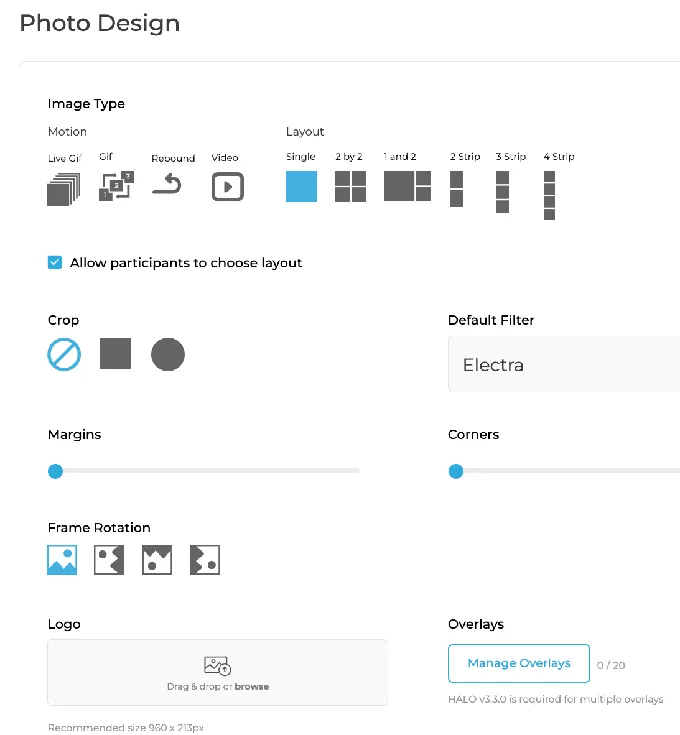
Task: Select the upright frame rotation icon
Action: pyautogui.click(x=62, y=560)
